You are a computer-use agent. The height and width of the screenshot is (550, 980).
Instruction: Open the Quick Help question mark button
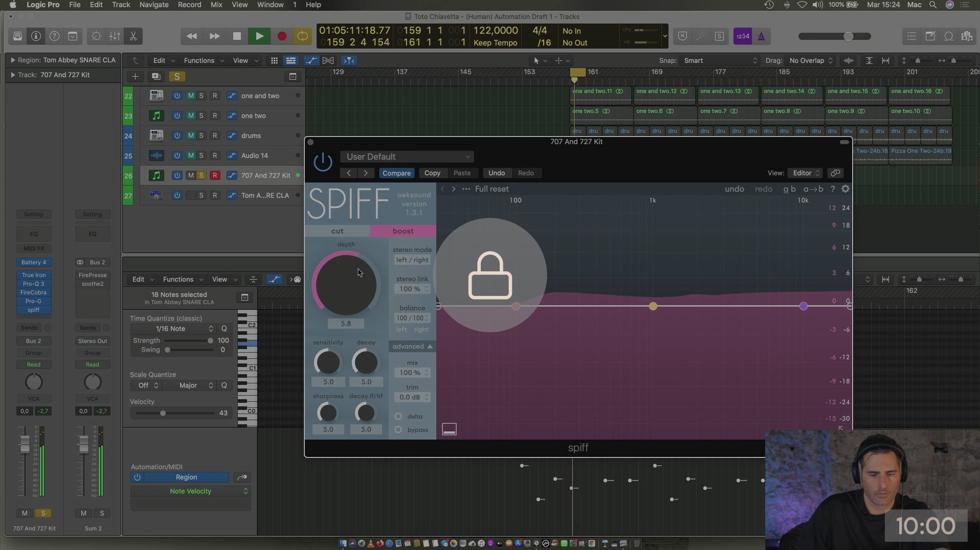pos(54,36)
